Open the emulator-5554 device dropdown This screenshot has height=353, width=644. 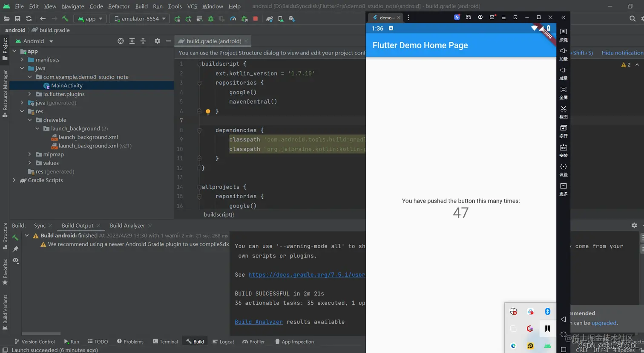[x=140, y=19]
